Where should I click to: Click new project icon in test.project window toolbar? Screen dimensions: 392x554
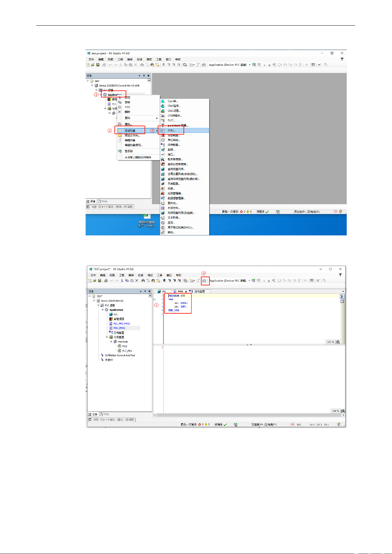pyautogui.click(x=88, y=65)
